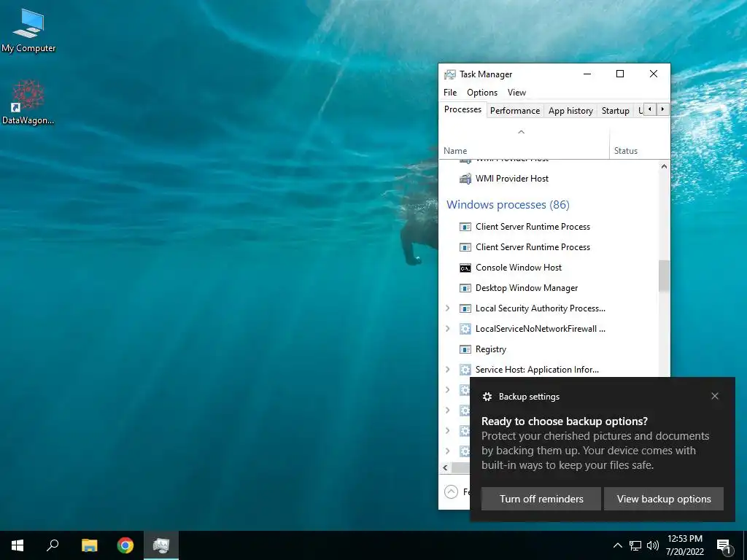This screenshot has height=560, width=747.
Task: Sort by the Name column header
Action: [x=524, y=143]
